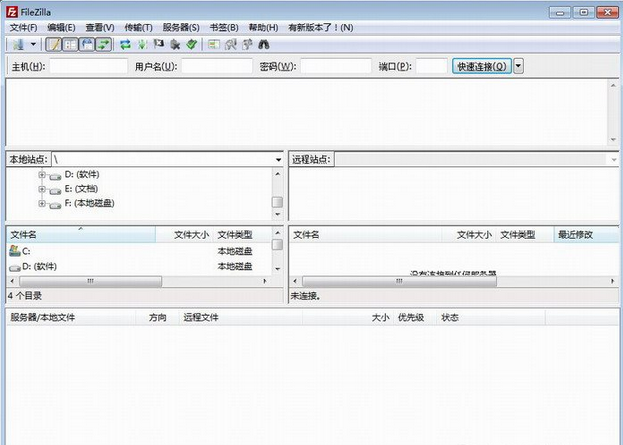Select D: (软件) in the local tree
This screenshot has height=445, width=623.
pyautogui.click(x=82, y=174)
